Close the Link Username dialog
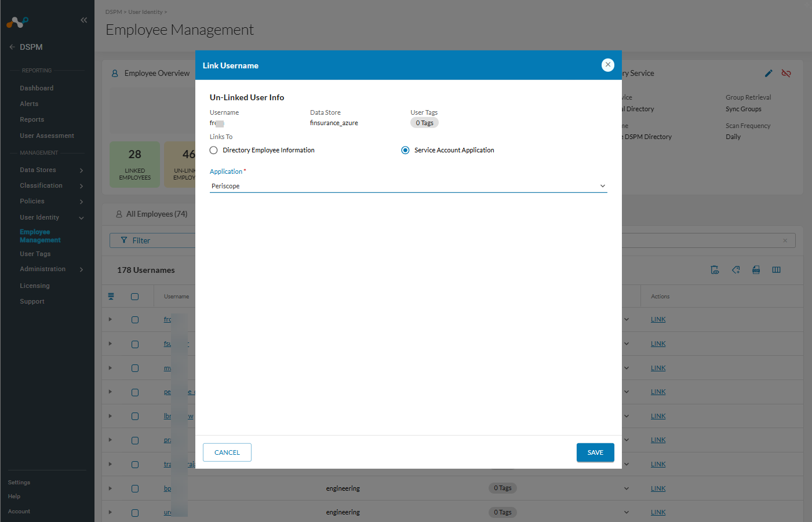 click(x=607, y=65)
